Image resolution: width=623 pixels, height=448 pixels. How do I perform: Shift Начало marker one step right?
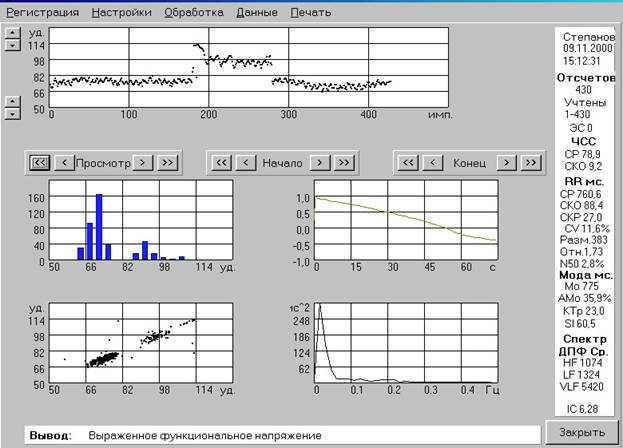click(x=320, y=162)
